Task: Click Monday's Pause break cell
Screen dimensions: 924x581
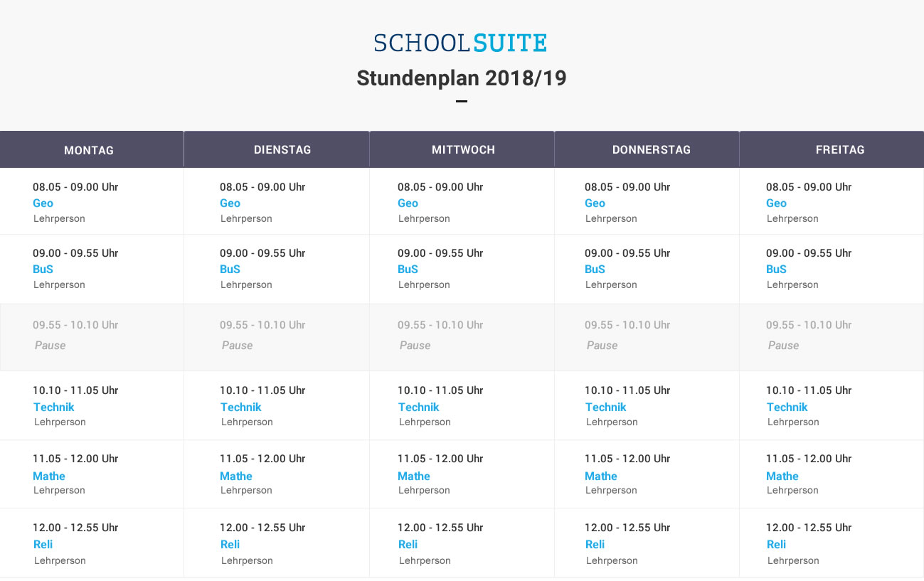Action: tap(51, 346)
